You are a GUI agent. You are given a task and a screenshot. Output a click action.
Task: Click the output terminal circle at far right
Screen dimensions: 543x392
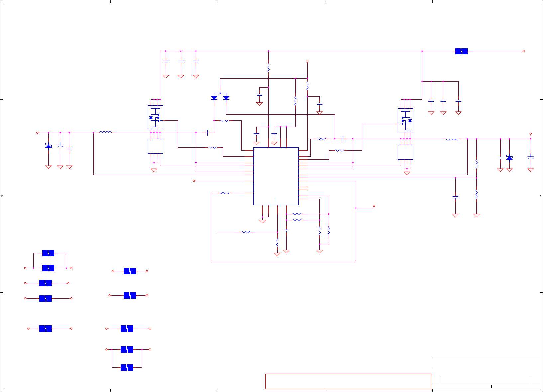pos(531,134)
